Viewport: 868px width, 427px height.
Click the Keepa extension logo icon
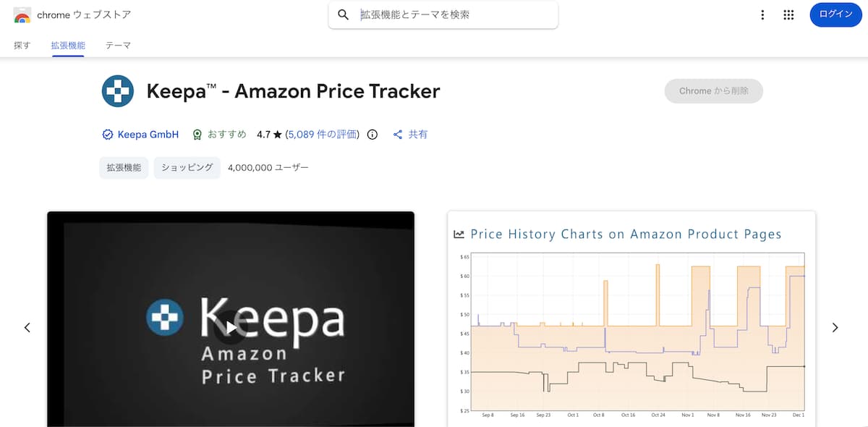click(118, 91)
